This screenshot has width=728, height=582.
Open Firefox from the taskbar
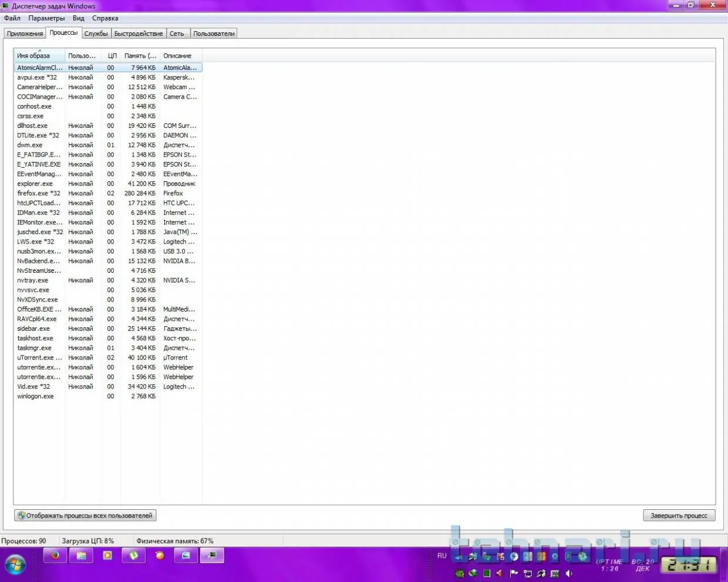coord(55,555)
